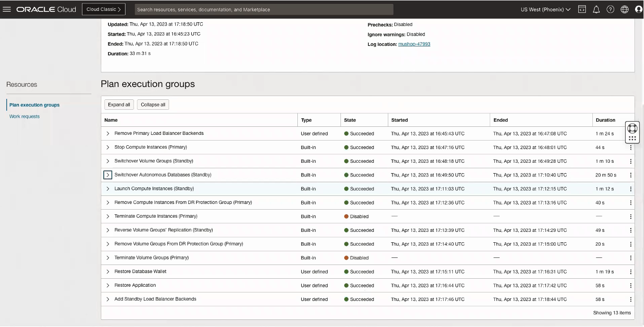Expand the Switchover Autonomous Databases group
The width and height of the screenshot is (644, 327).
[107, 175]
